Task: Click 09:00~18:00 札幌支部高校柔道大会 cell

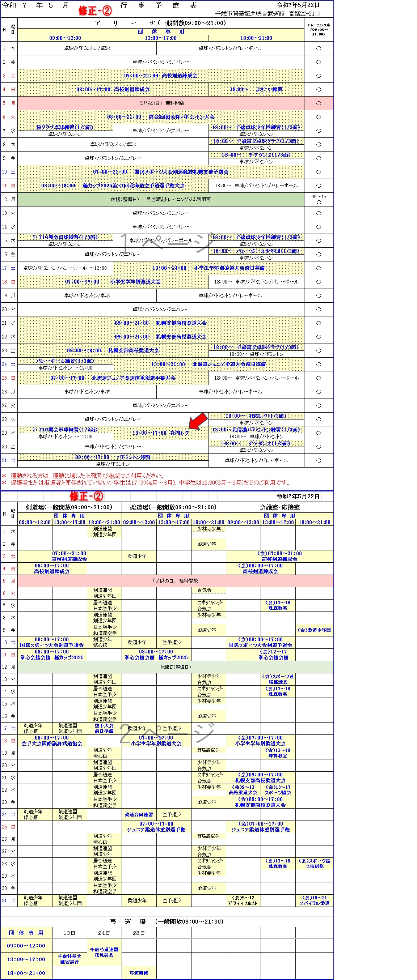Action: pyautogui.click(x=113, y=350)
